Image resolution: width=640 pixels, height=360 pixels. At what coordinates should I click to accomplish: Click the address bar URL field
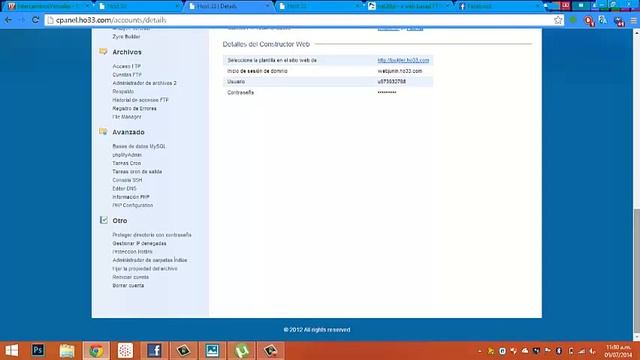(x=302, y=20)
